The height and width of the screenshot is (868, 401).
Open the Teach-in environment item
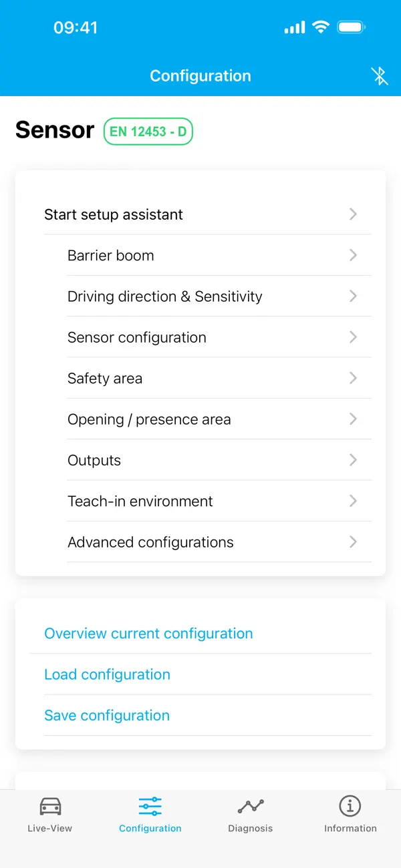[353, 501]
